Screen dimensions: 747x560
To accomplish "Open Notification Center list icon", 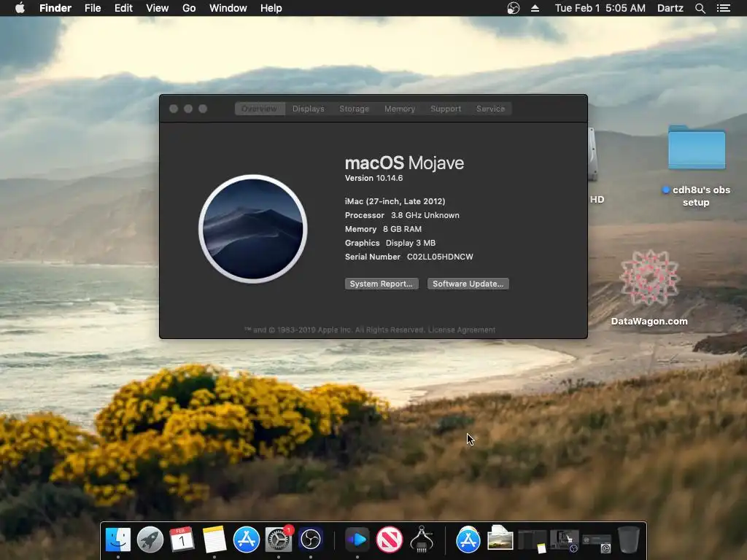I will pos(723,8).
